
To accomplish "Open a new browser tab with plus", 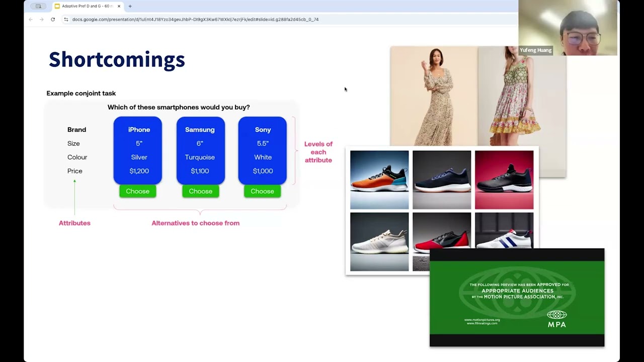I will tap(130, 6).
